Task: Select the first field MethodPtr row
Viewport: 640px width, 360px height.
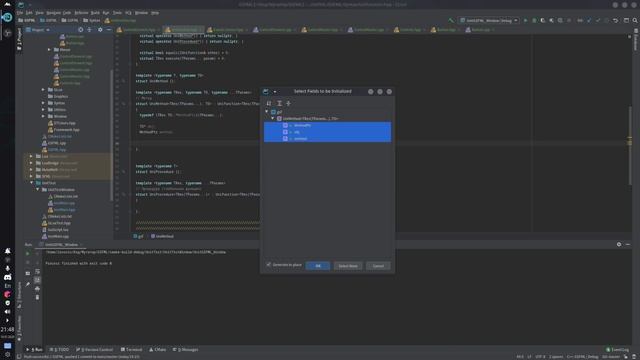Action: coord(327,125)
